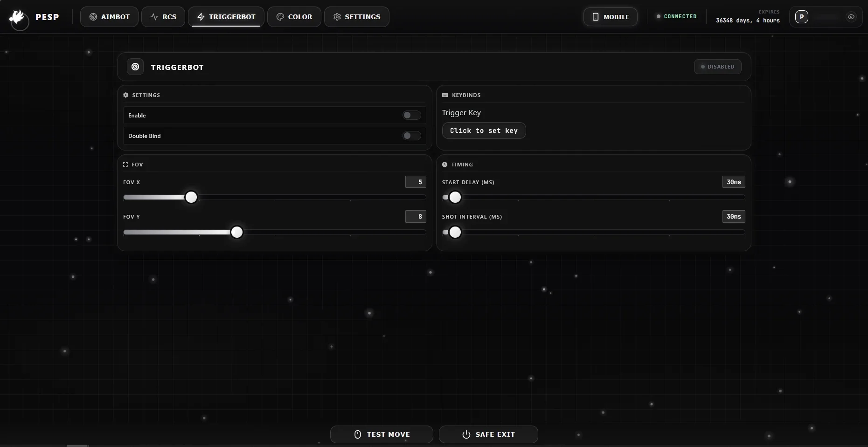Click the Mobile button

[611, 17]
